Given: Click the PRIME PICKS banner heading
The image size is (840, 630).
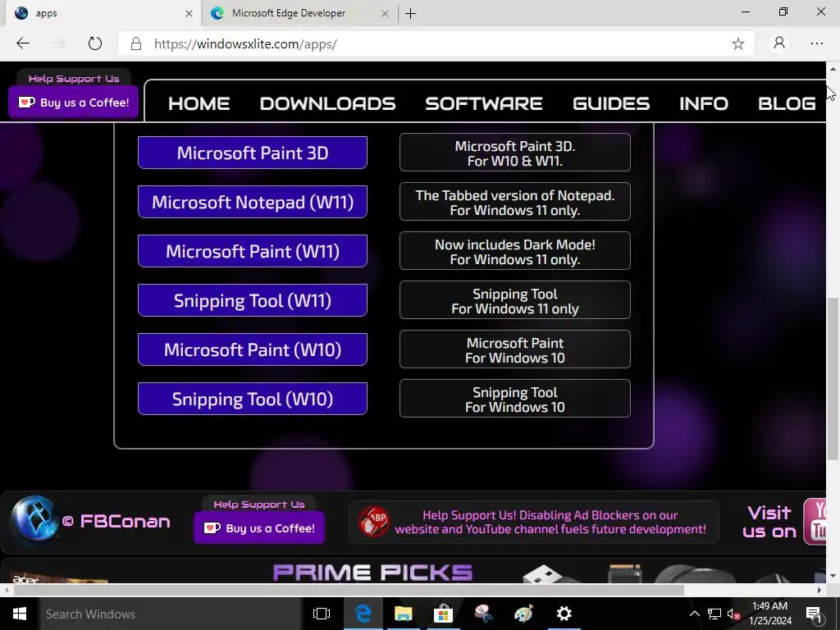Looking at the screenshot, I should pos(373,572).
